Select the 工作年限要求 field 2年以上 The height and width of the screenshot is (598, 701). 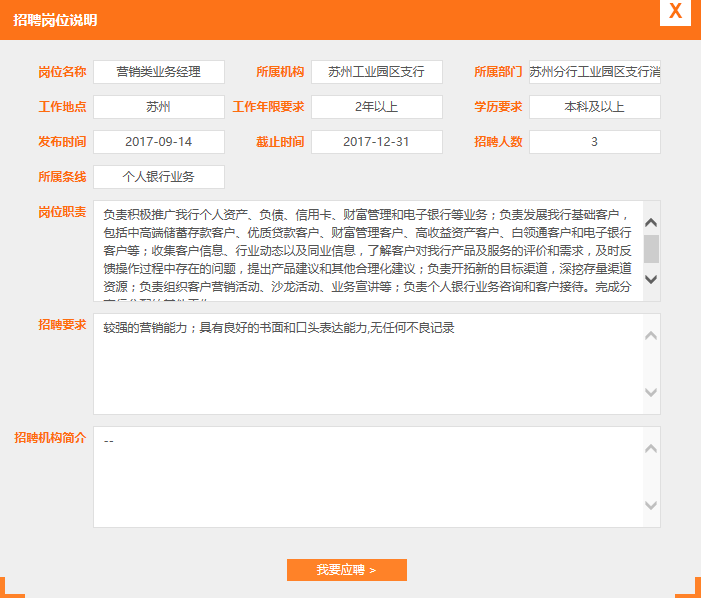point(376,107)
